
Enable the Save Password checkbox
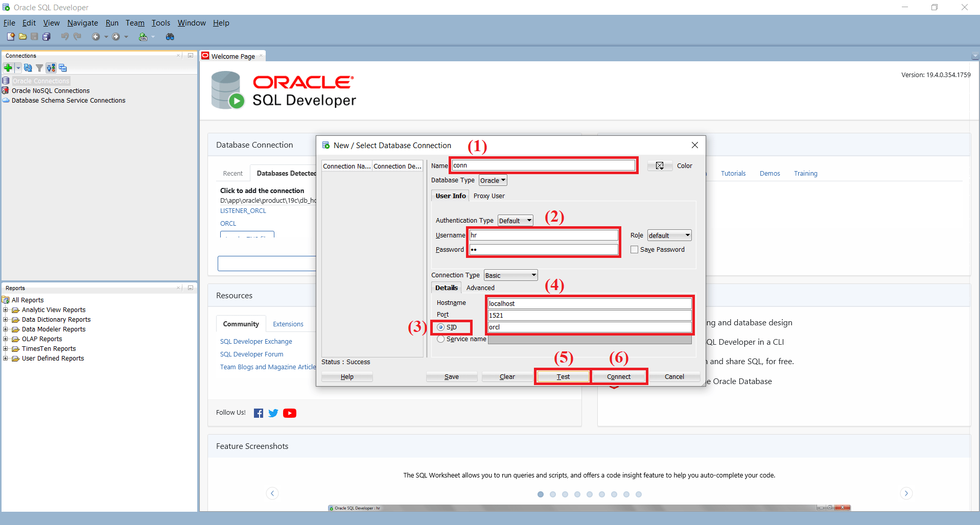pos(634,250)
